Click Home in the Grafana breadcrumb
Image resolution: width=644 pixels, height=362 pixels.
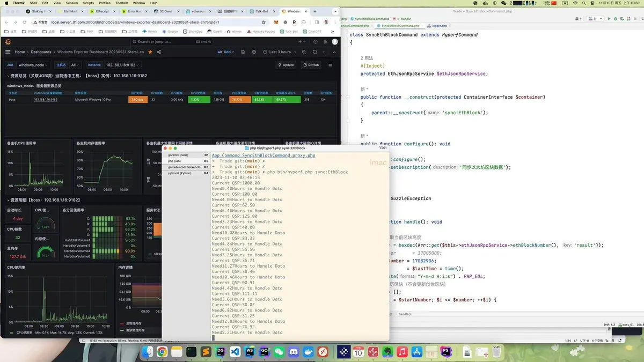pos(20,52)
